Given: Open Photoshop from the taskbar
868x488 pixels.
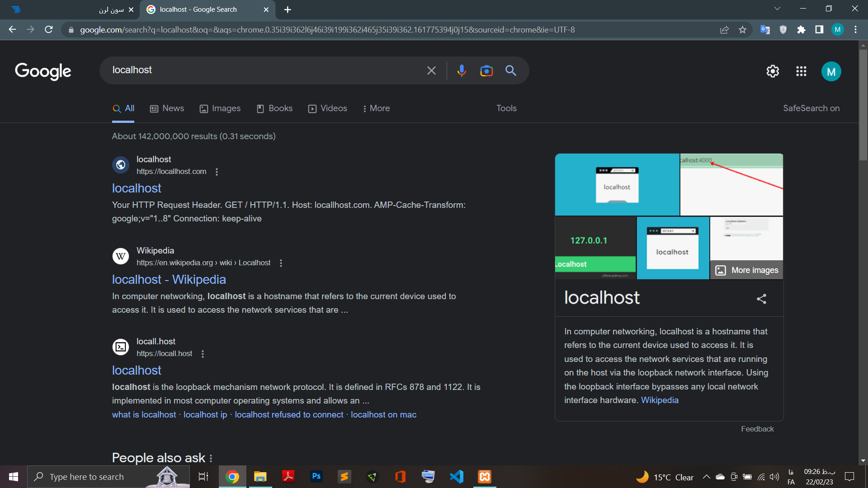Looking at the screenshot, I should (x=316, y=477).
